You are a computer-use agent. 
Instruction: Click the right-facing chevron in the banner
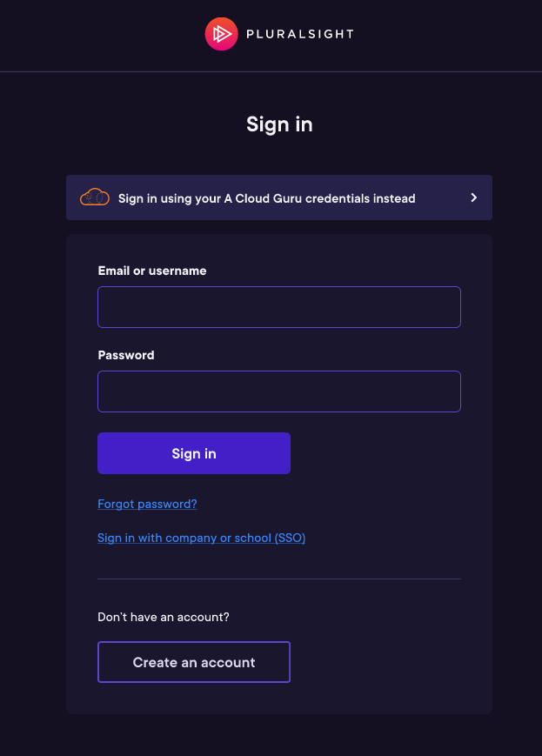pos(473,197)
